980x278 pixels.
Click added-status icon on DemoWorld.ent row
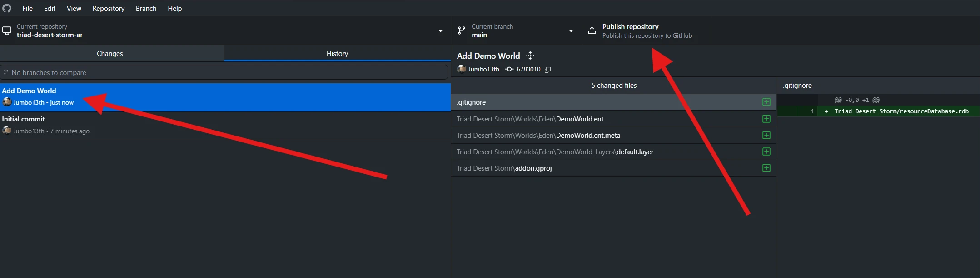(766, 119)
